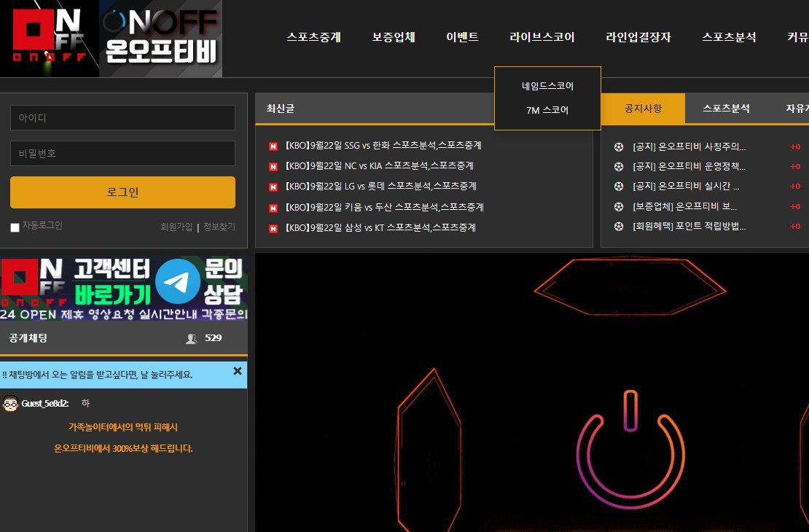Screen dimensions: 809x532
Task: Open the NC vs KIA analysis post
Action: [x=379, y=166]
